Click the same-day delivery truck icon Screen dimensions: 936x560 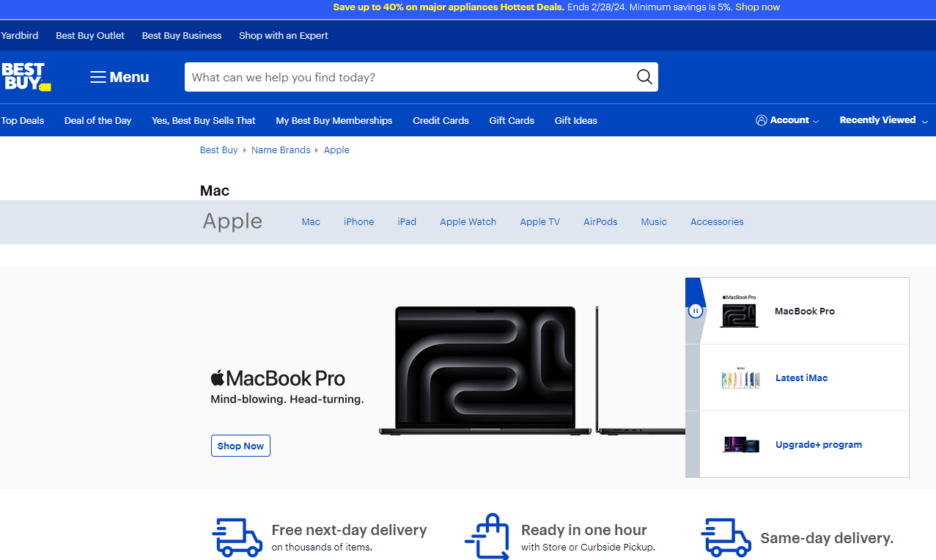(726, 538)
